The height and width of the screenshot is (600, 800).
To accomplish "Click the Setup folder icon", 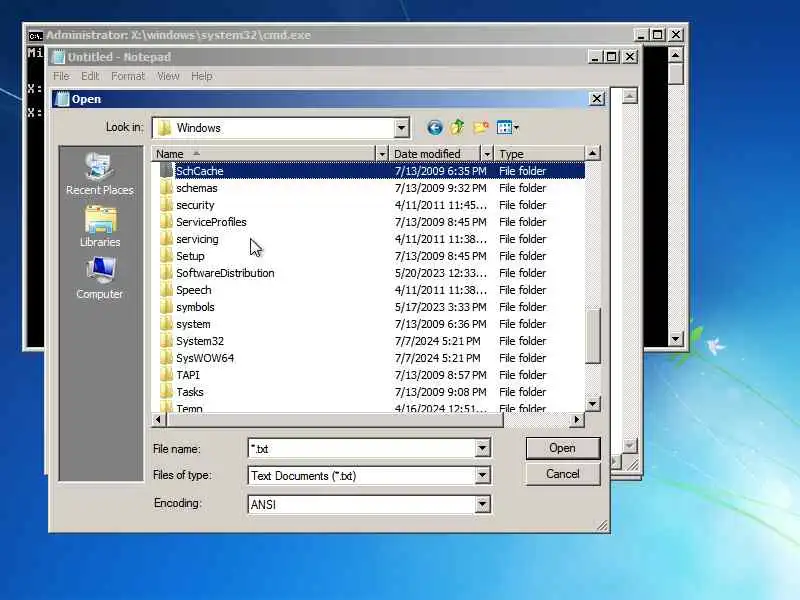I will (166, 256).
